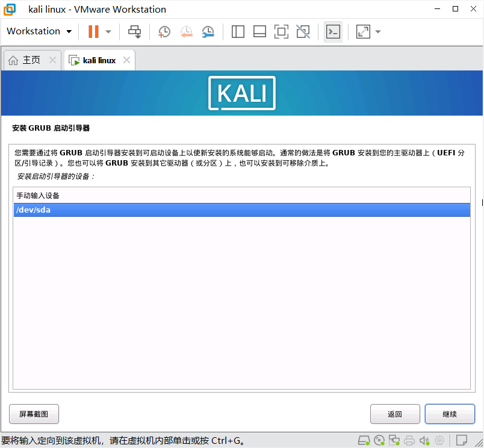Viewport: 484px width, 448px height.
Task: Open the Workstation dropdown menu
Action: click(x=39, y=31)
